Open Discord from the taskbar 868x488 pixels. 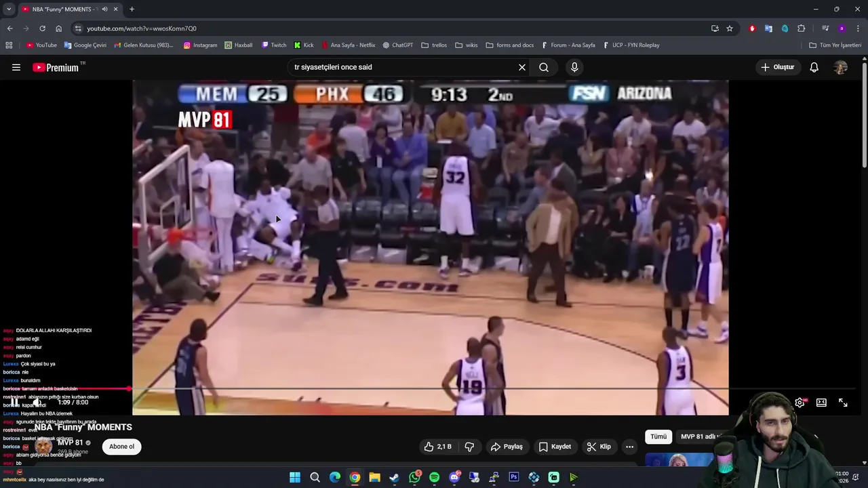coord(454,477)
